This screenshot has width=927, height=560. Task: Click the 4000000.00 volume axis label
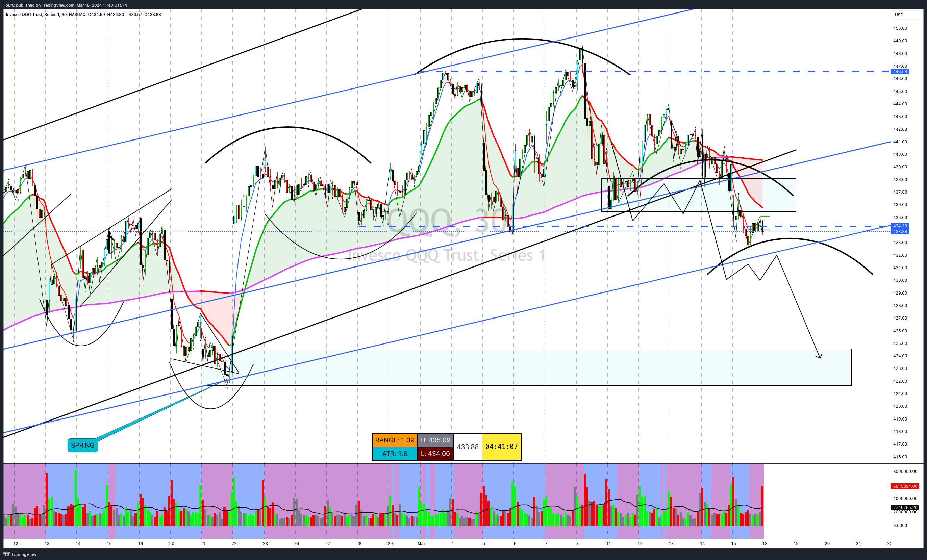[x=905, y=498]
